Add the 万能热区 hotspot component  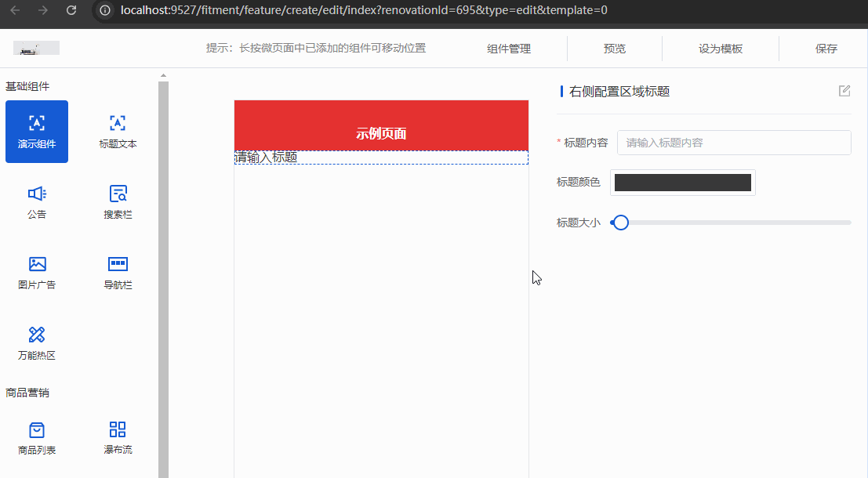[x=37, y=342]
